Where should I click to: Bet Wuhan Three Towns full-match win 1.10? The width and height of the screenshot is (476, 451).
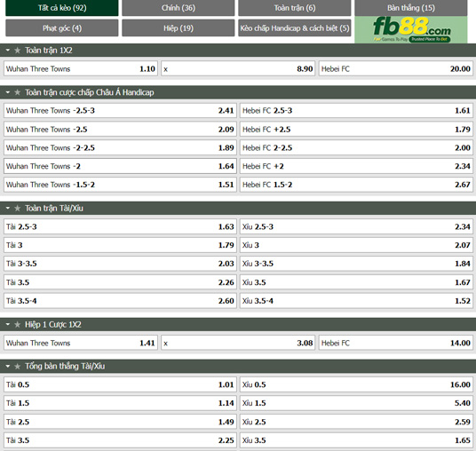click(x=81, y=68)
